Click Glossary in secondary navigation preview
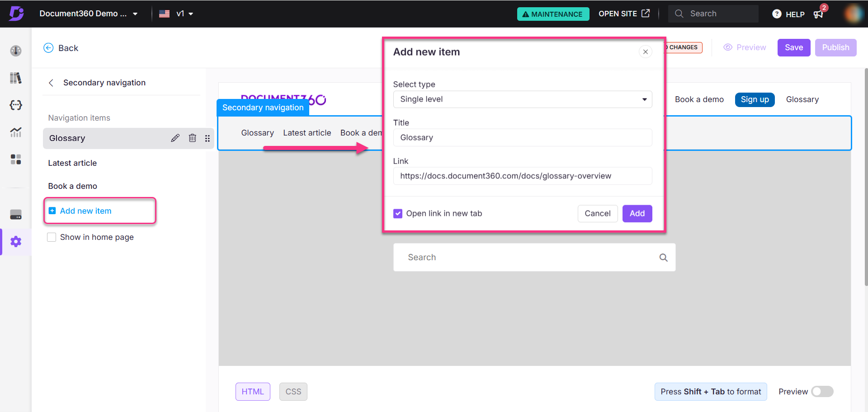Viewport: 868px width, 412px height. tap(258, 133)
